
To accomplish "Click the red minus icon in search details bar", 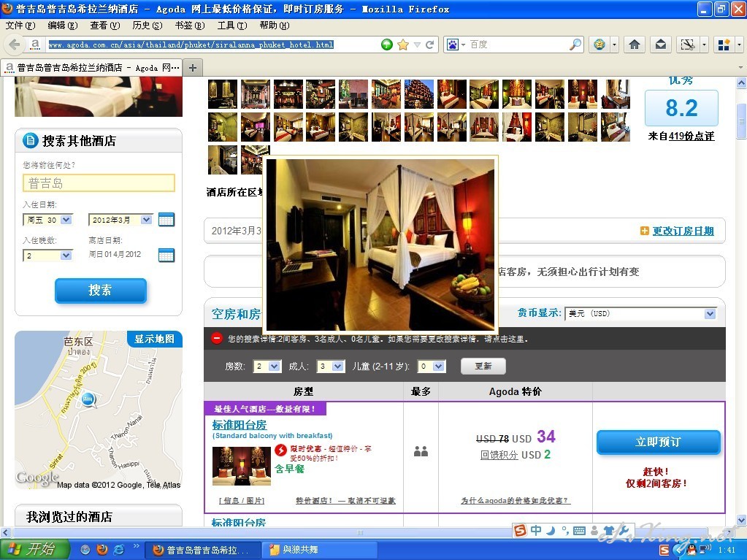I will point(217,339).
